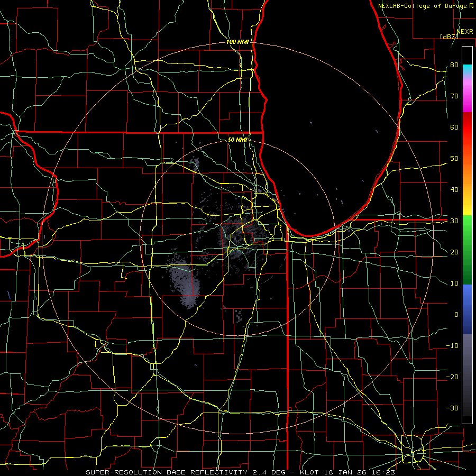The image size is (476, 476).
Task: Click the 50 NMI range ring label
Action: pyautogui.click(x=237, y=140)
